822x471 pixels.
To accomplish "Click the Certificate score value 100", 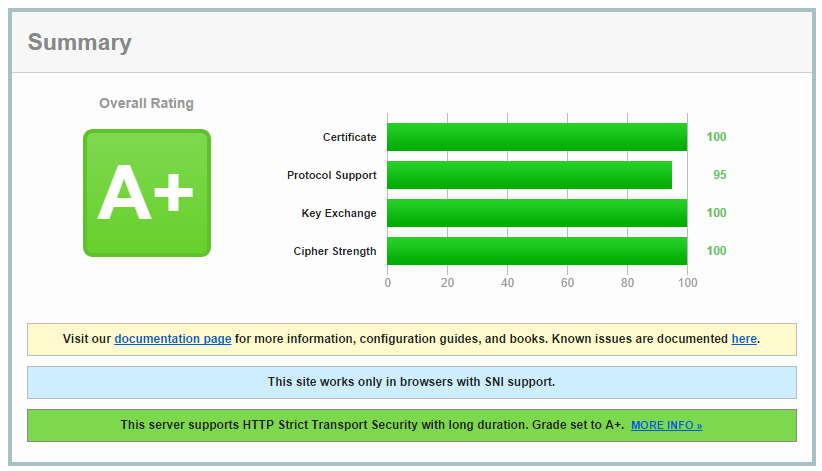I will (x=716, y=137).
